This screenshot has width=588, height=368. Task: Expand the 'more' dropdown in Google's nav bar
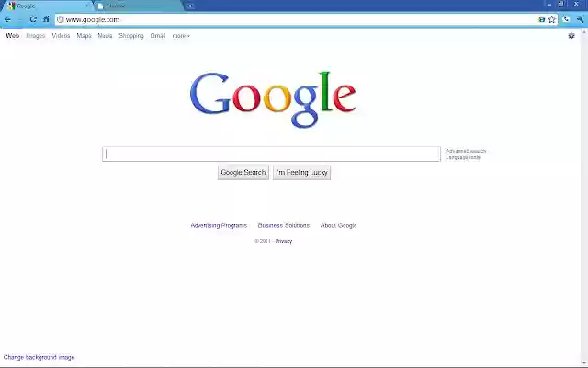click(181, 36)
